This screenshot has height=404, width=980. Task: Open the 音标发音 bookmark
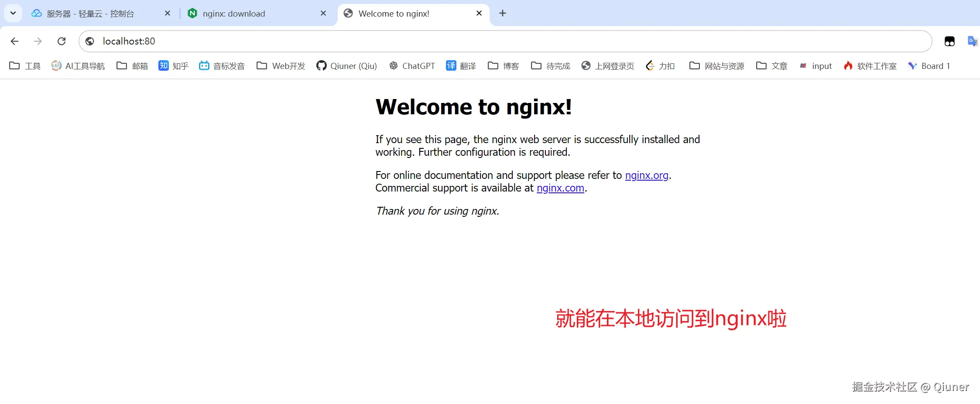click(222, 66)
